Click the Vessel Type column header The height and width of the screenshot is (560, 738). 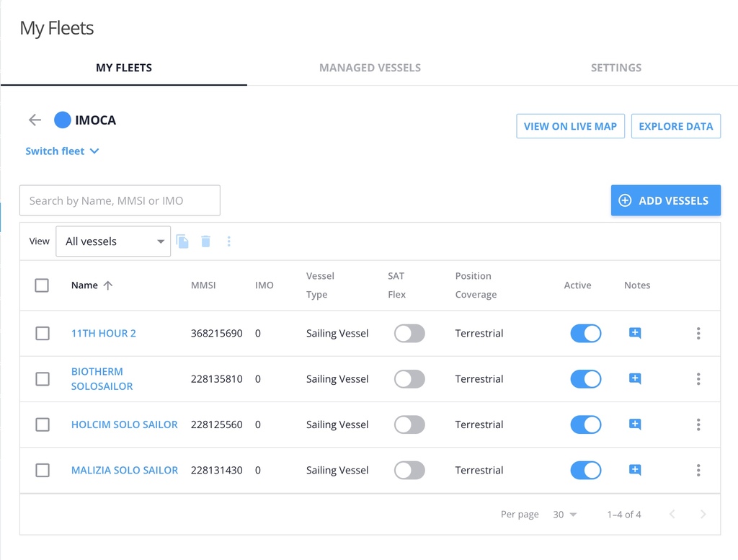coord(320,285)
